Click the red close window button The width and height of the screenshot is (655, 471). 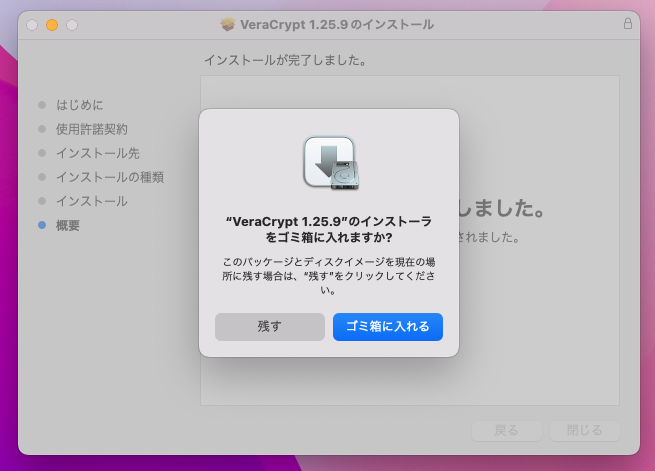(x=32, y=24)
